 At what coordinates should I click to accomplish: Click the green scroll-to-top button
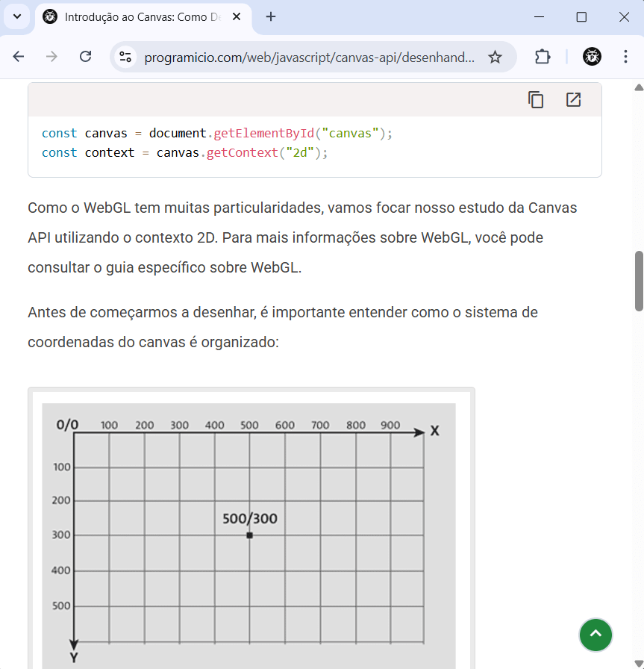point(595,635)
